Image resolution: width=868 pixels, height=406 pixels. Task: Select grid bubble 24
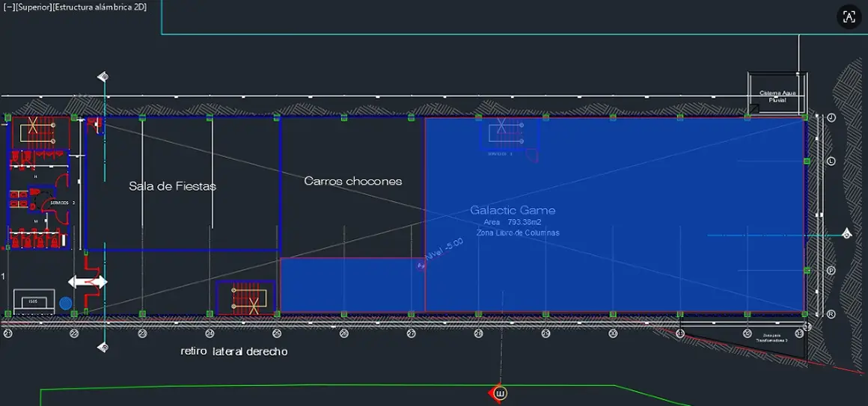tap(210, 333)
